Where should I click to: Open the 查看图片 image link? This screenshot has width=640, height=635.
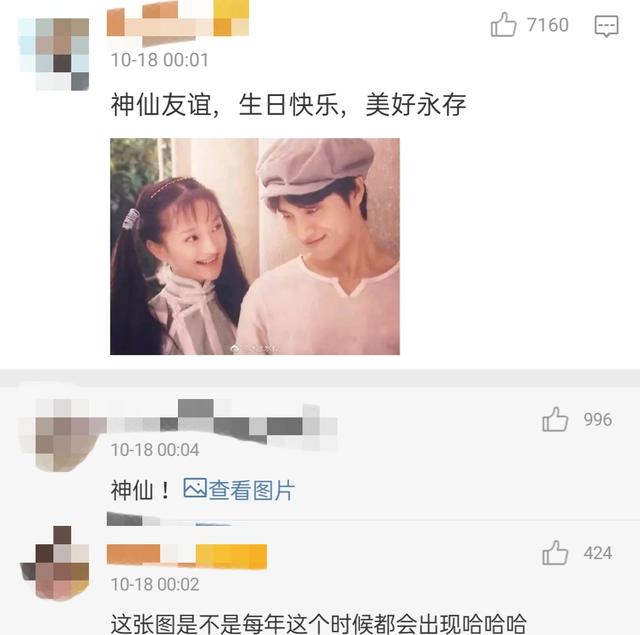pos(251,490)
